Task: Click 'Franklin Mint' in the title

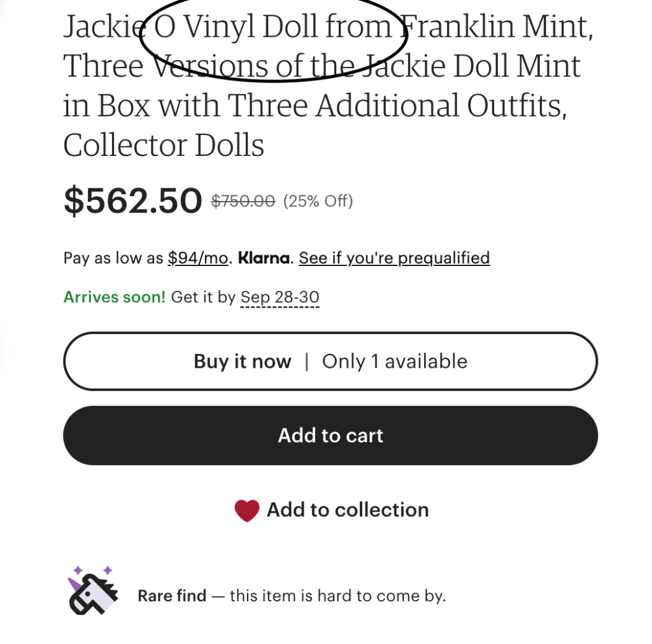Action: coord(495,27)
